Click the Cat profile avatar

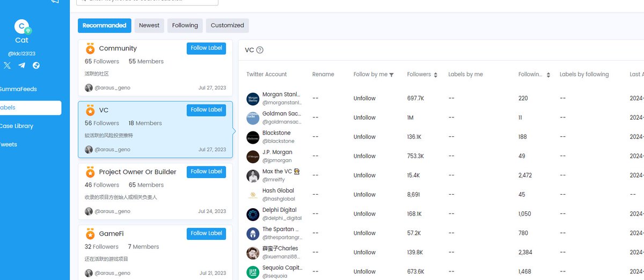tap(22, 26)
